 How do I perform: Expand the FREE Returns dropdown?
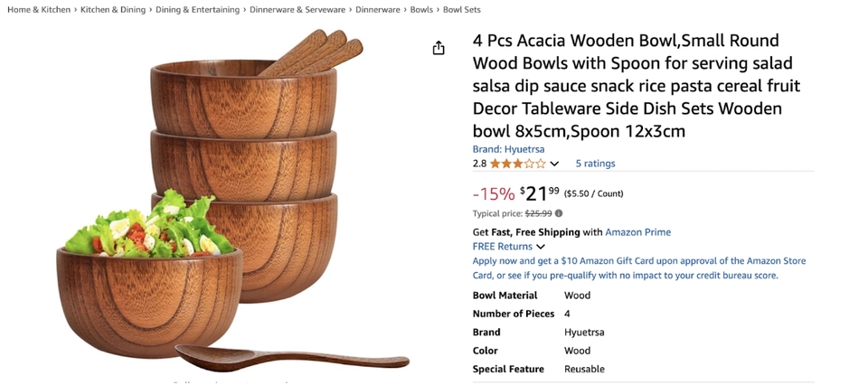pos(540,247)
